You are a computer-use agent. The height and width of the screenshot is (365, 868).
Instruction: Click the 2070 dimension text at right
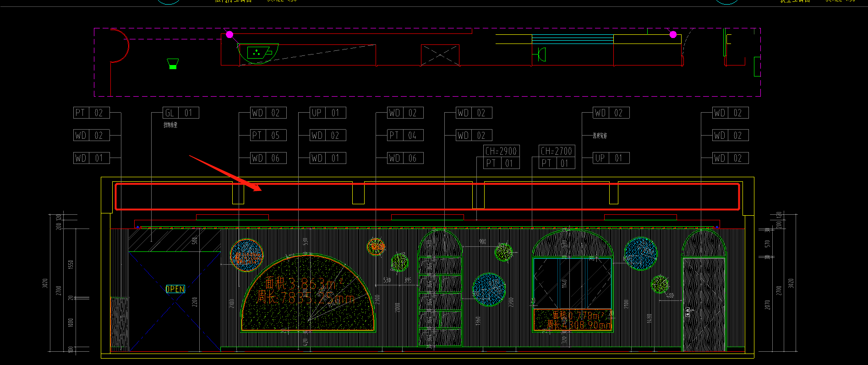[x=767, y=305]
